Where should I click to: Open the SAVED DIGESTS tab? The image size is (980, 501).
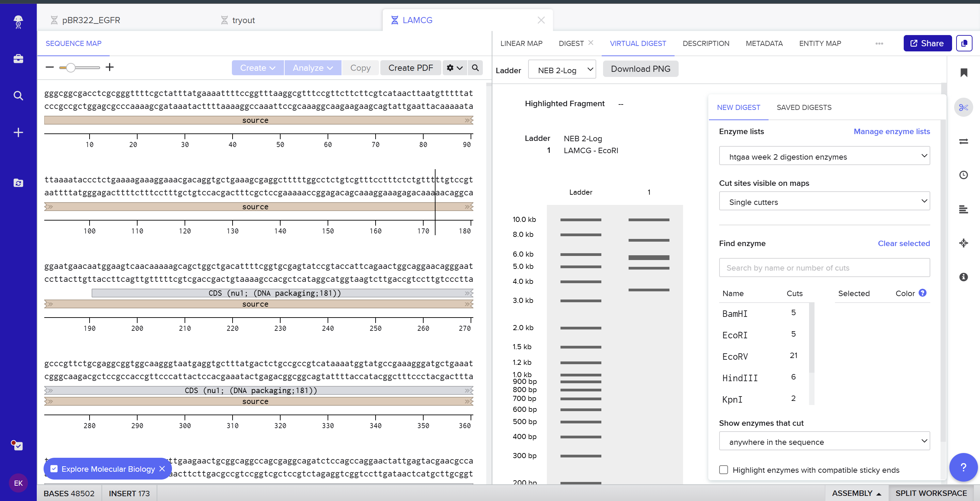click(x=804, y=107)
